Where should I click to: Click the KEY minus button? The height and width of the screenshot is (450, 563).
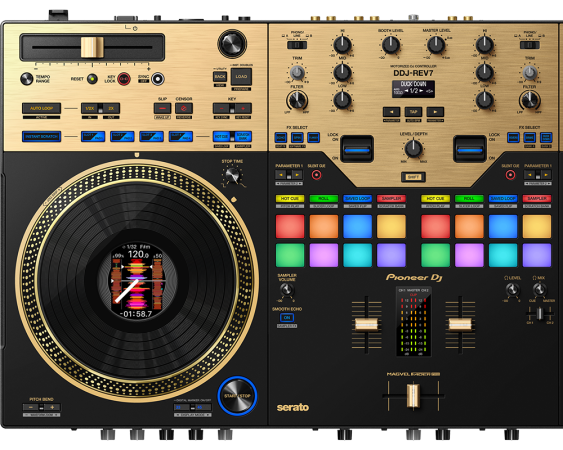coord(222,108)
